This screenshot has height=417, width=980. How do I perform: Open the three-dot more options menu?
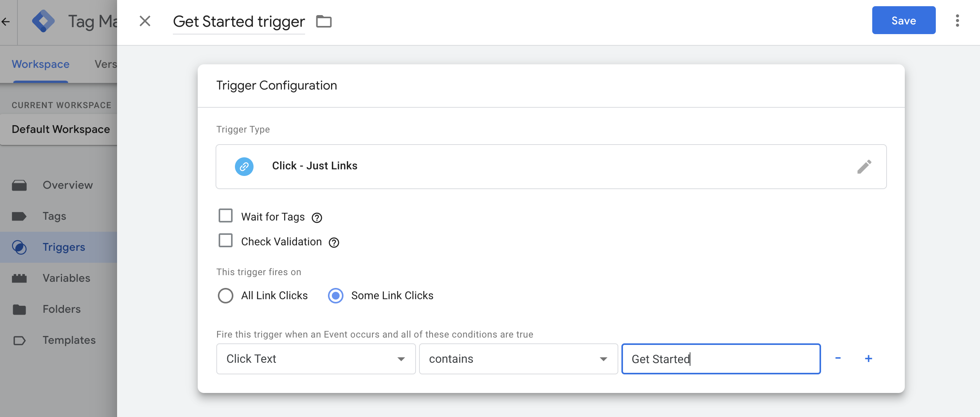(x=957, y=21)
